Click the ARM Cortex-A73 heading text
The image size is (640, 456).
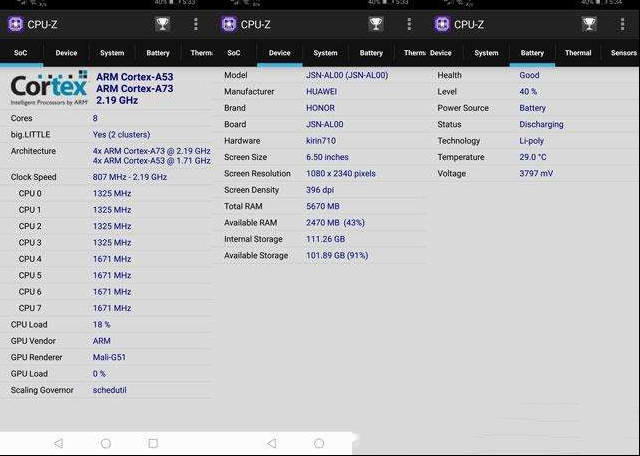[x=135, y=89]
